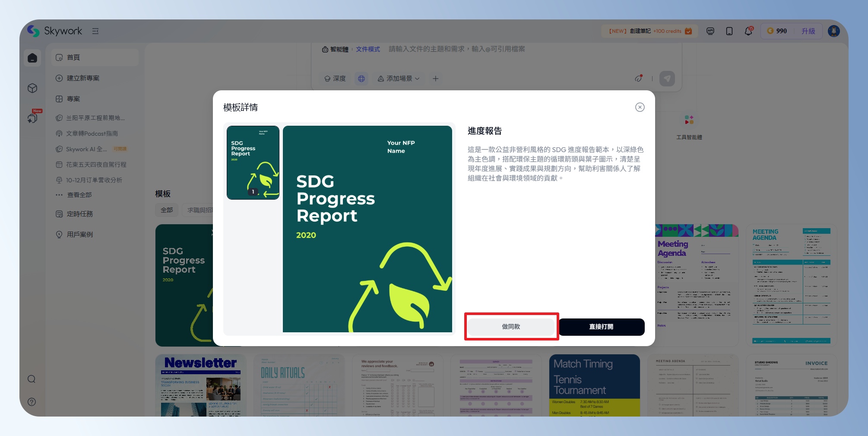Open 首頁 in the sidebar

click(x=73, y=57)
